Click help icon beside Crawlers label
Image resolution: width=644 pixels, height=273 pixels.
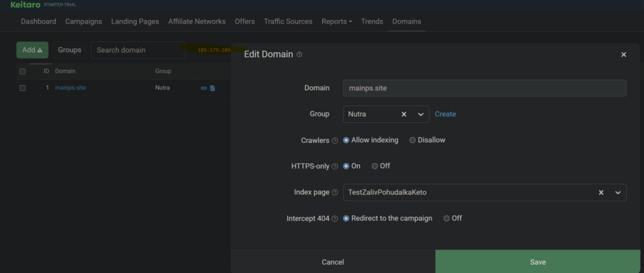(x=335, y=141)
